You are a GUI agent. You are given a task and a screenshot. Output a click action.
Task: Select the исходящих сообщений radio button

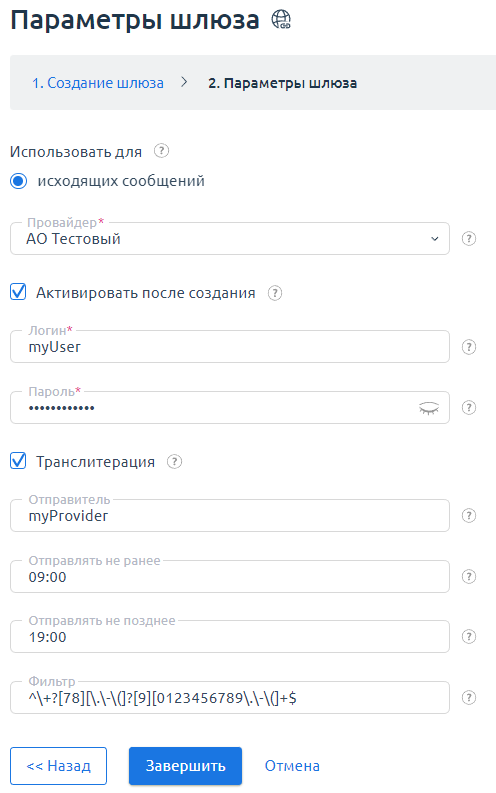click(19, 181)
